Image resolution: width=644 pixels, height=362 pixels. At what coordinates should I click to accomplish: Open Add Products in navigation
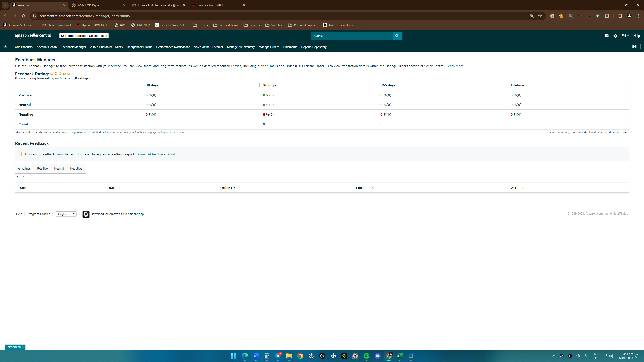click(24, 47)
